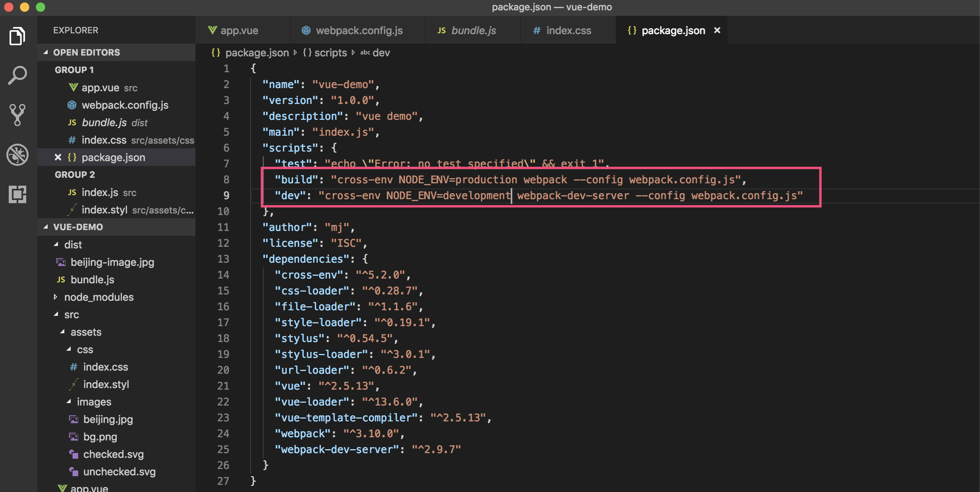
Task: Open the Explorer view in activity bar
Action: (x=17, y=36)
